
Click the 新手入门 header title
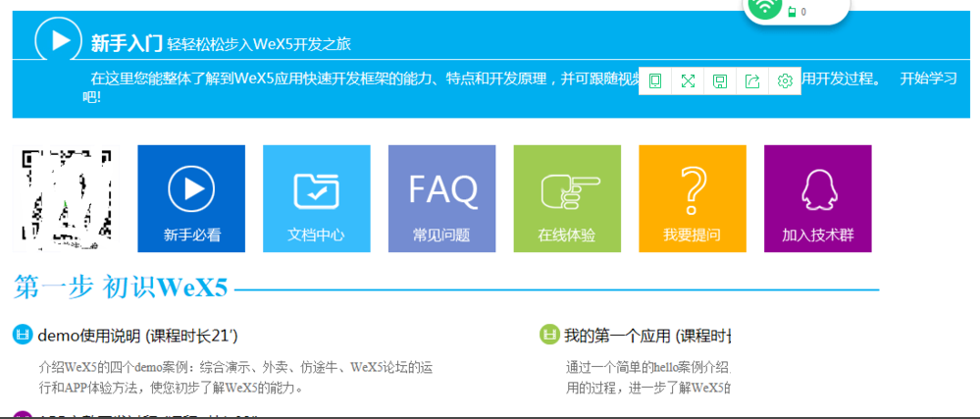pyautogui.click(x=127, y=43)
